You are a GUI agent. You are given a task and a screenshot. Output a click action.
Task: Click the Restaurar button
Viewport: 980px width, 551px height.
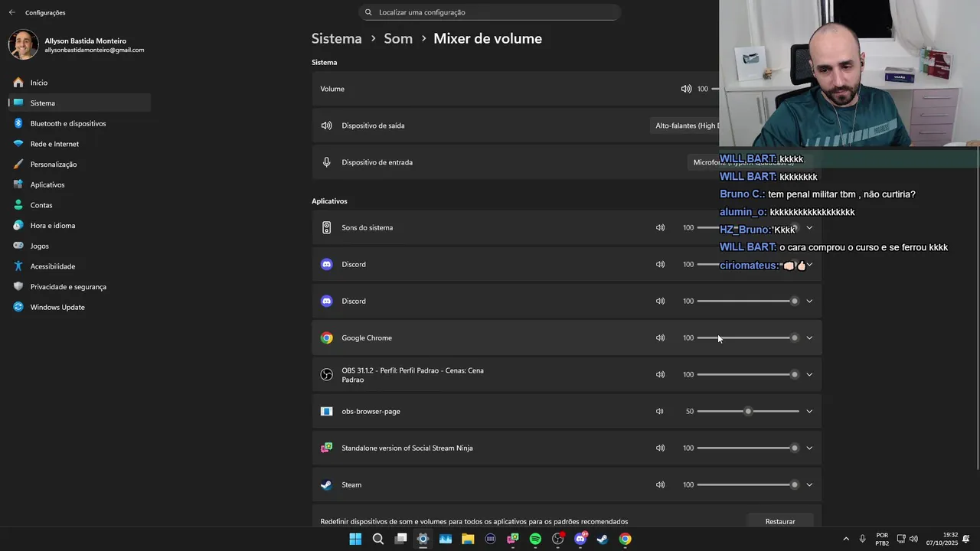click(x=779, y=521)
